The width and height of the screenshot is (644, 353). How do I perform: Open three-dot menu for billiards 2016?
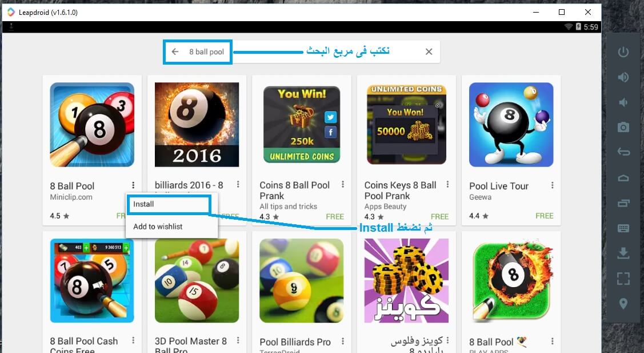pos(238,184)
